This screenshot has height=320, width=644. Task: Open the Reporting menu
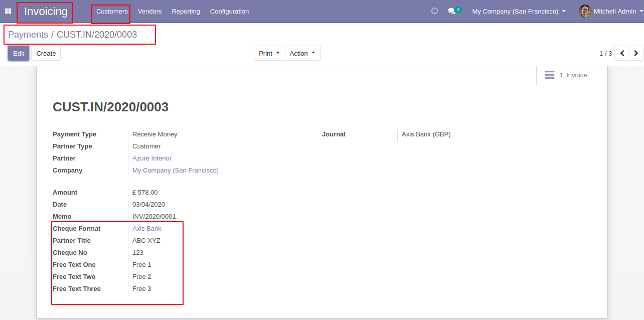point(186,11)
